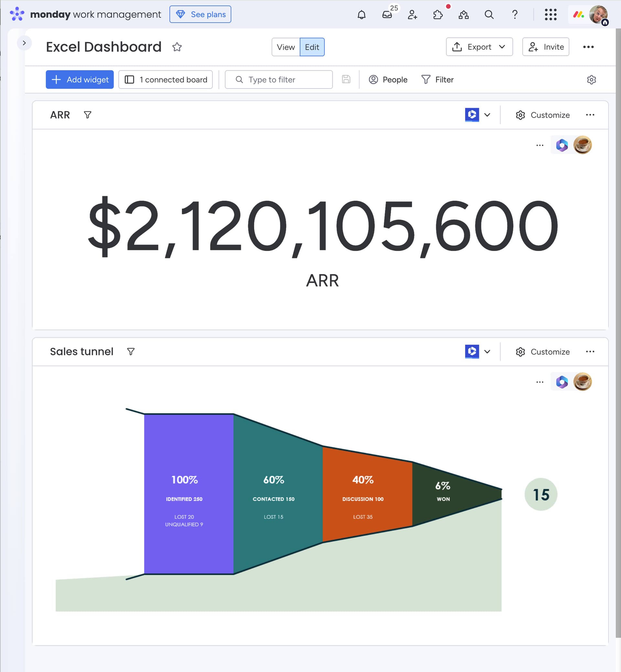Click the invite members icon in top bar

(412, 15)
